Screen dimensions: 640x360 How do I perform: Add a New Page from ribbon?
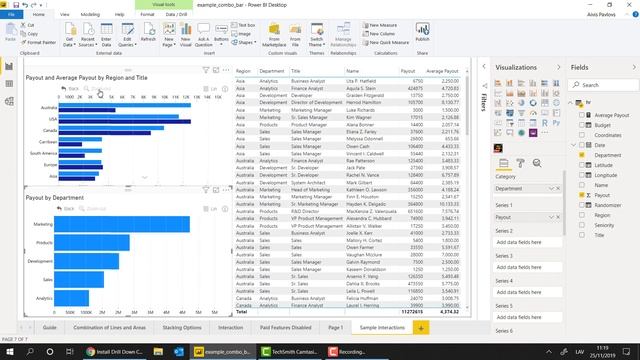coord(169,35)
